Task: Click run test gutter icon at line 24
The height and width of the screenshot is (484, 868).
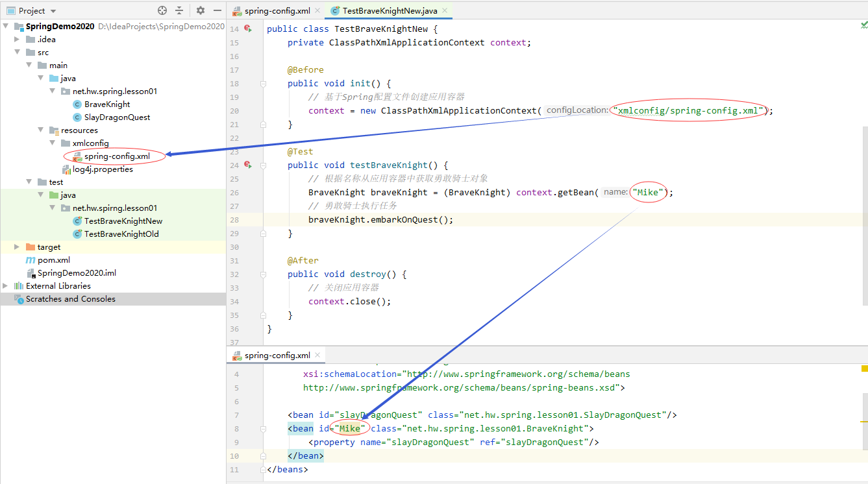Action: [x=248, y=165]
